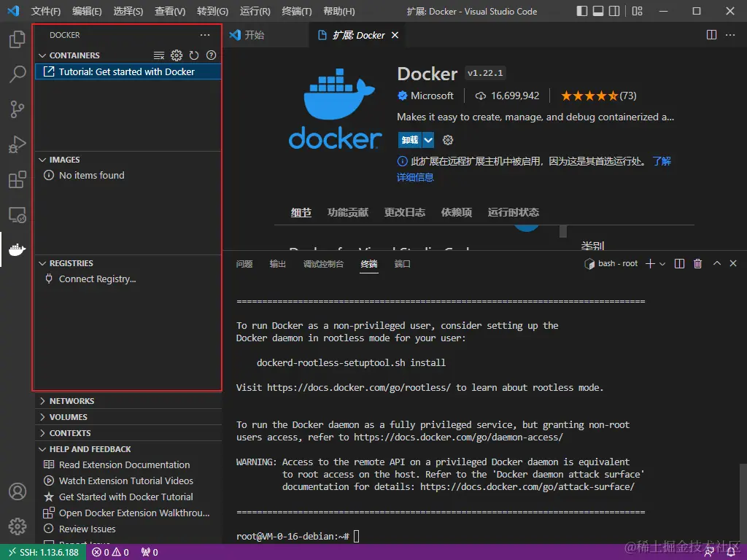
Task: Open the 调试控制台 panel tab
Action: [323, 264]
